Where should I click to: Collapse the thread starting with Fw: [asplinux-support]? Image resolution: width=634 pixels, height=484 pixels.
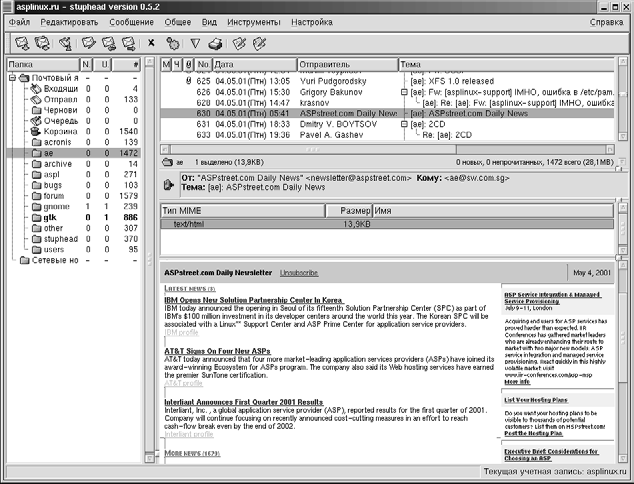click(x=403, y=93)
